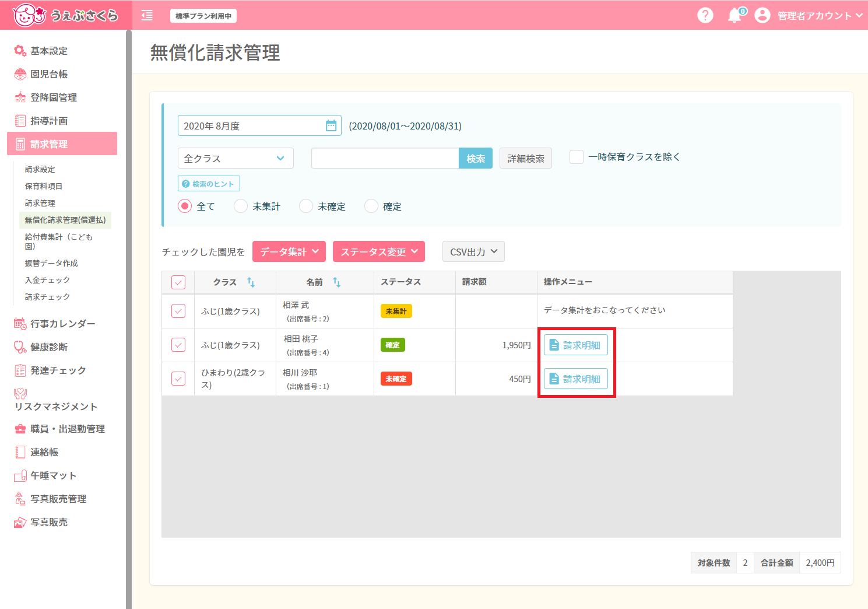The height and width of the screenshot is (609, 868).
Task: Click the 標準プラン利用中 badge
Action: coord(203,16)
